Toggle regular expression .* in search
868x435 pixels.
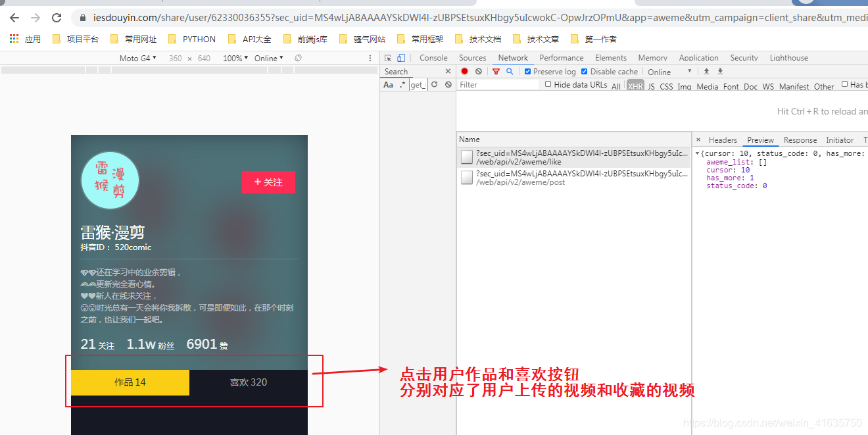402,85
